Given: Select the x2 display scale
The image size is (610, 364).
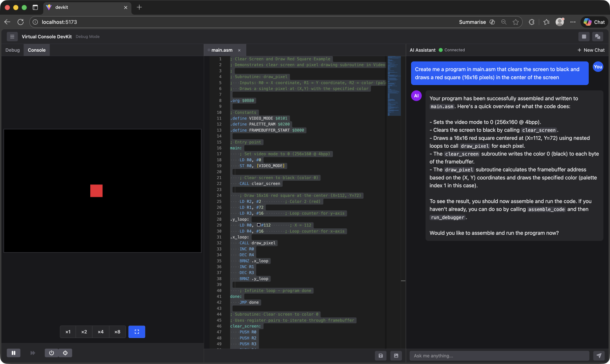Looking at the screenshot, I should (84, 332).
